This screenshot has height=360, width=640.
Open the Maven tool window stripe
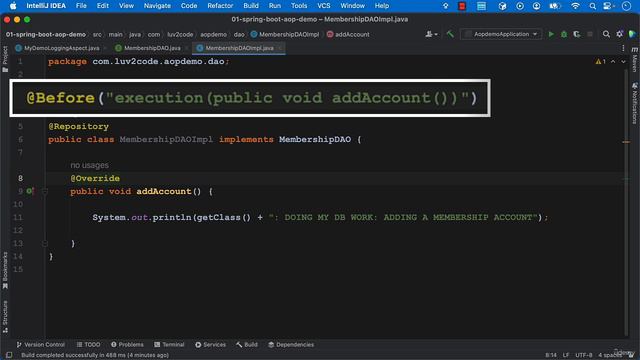click(635, 59)
